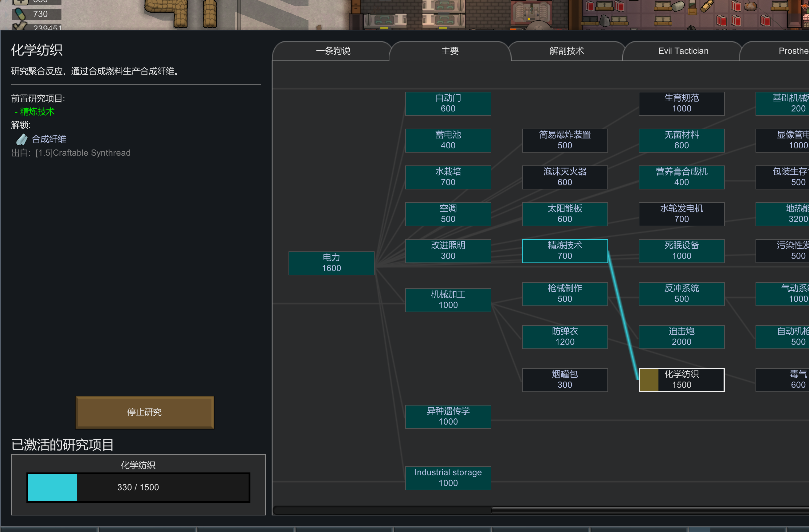Select the 死眠设备 1000 research node
This screenshot has height=532, width=809.
tap(681, 251)
